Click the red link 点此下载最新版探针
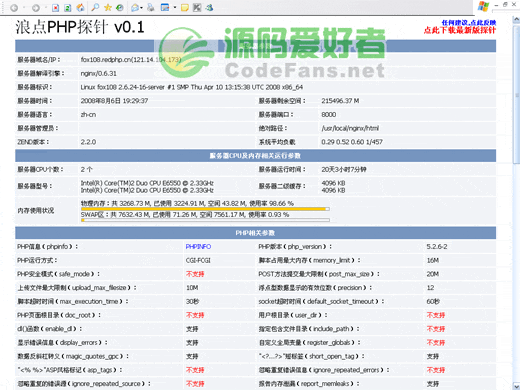Screen dimensions: 520x390 click(460, 30)
